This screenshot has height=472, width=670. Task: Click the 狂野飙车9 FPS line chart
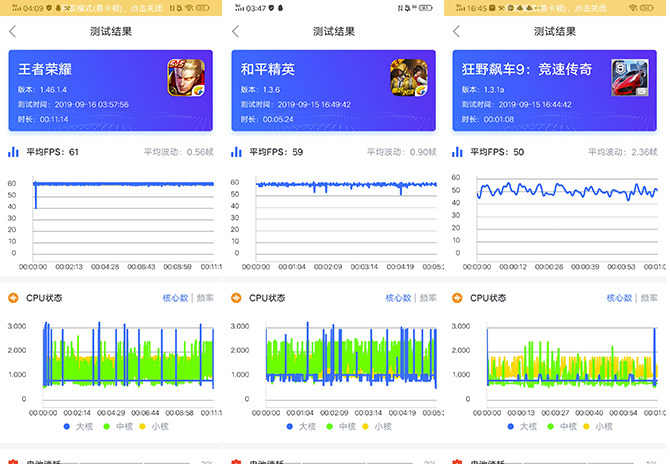567,218
